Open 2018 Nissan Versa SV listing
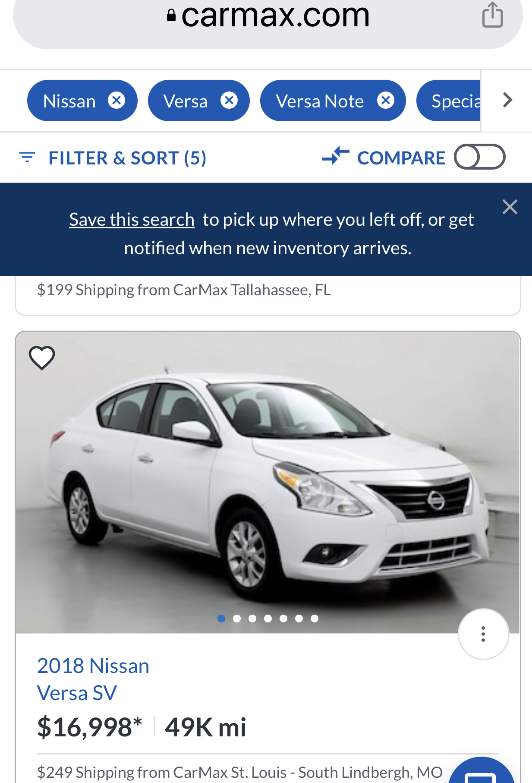Screen dimensions: 532x783 point(93,679)
